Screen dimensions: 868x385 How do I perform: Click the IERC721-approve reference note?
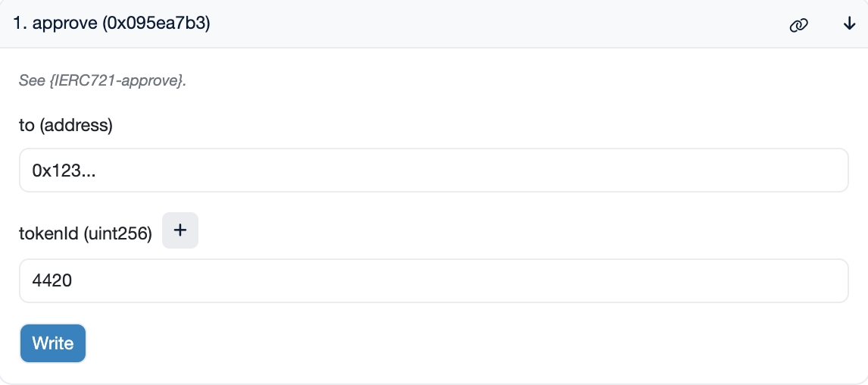[x=102, y=80]
